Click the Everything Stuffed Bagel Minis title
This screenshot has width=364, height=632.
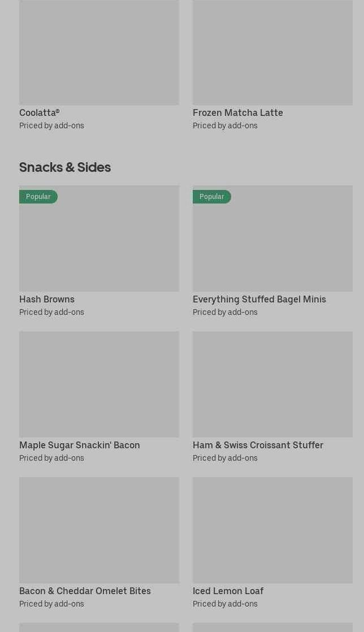259,299
